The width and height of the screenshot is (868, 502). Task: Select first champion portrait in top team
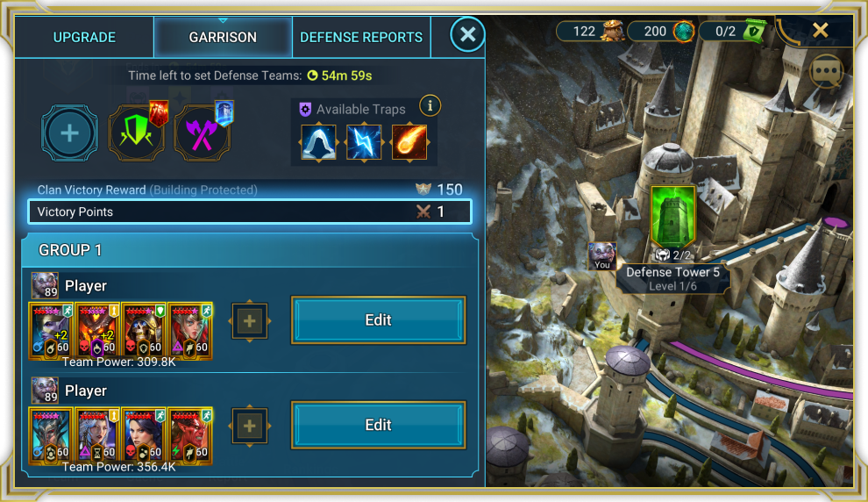(51, 331)
